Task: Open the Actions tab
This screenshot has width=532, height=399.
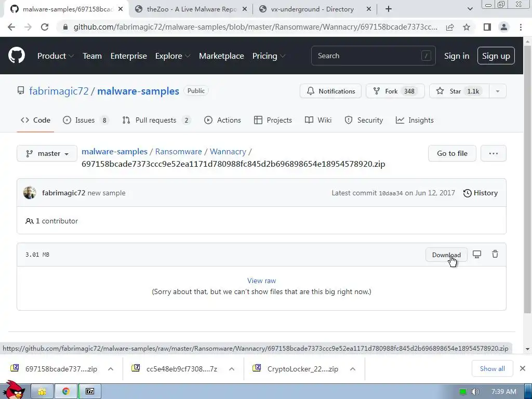Action: [x=222, y=120]
